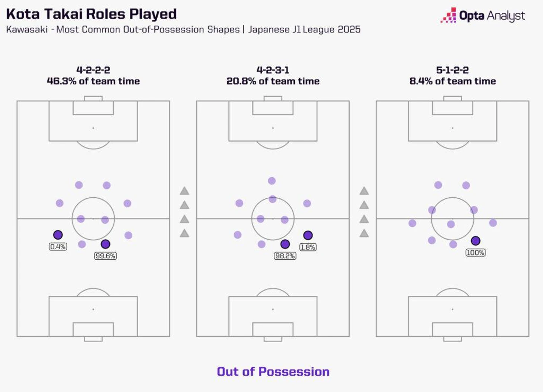Click the dark marker labeled 98.2%
Screen dimensions: 543x392
tap(285, 244)
